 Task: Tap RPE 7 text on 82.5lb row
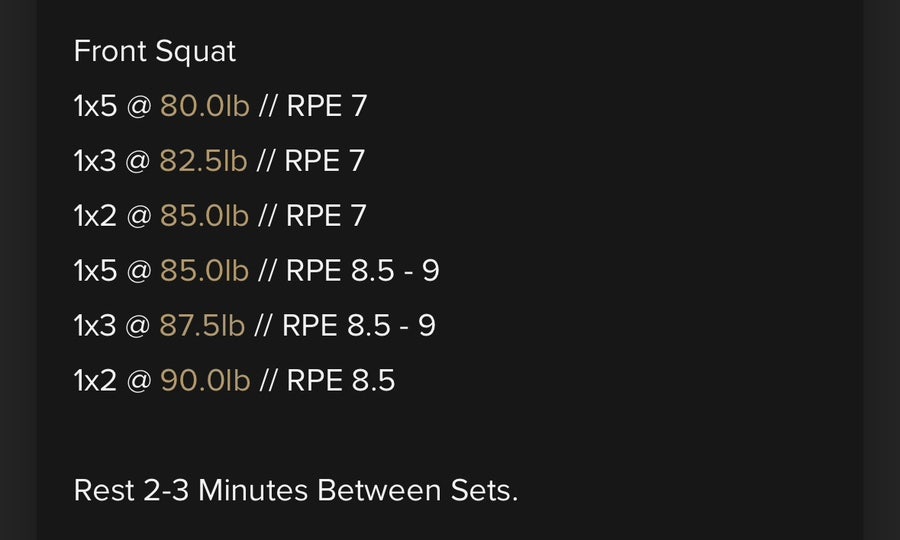click(x=324, y=161)
